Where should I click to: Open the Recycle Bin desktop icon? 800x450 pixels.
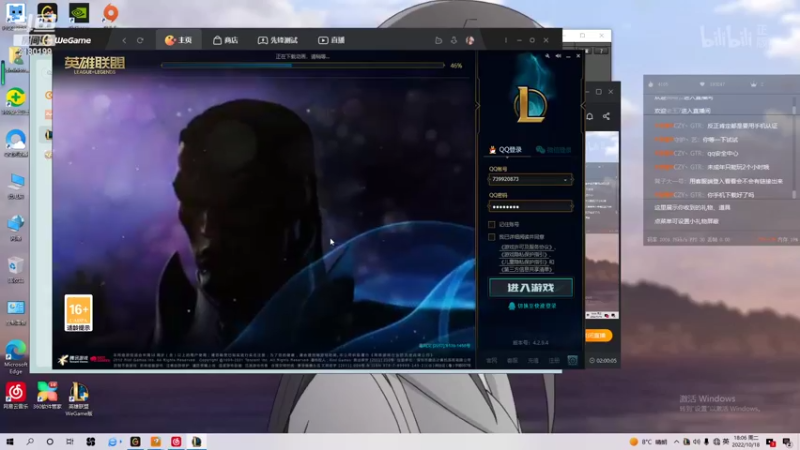point(15,270)
